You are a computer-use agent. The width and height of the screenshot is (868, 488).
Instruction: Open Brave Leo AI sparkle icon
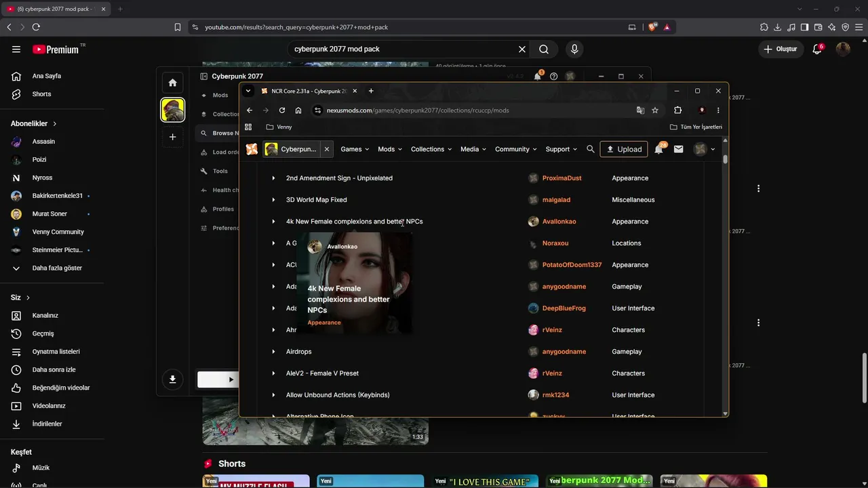[831, 27]
